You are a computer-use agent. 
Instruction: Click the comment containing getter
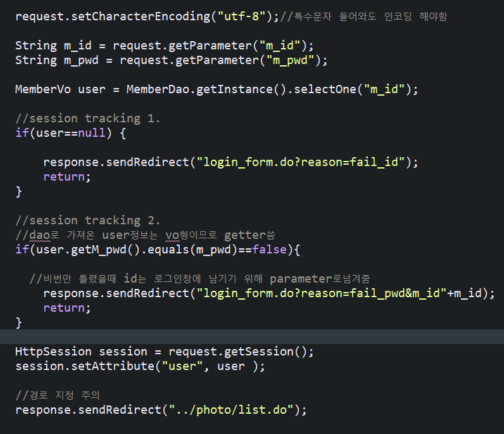coord(145,235)
